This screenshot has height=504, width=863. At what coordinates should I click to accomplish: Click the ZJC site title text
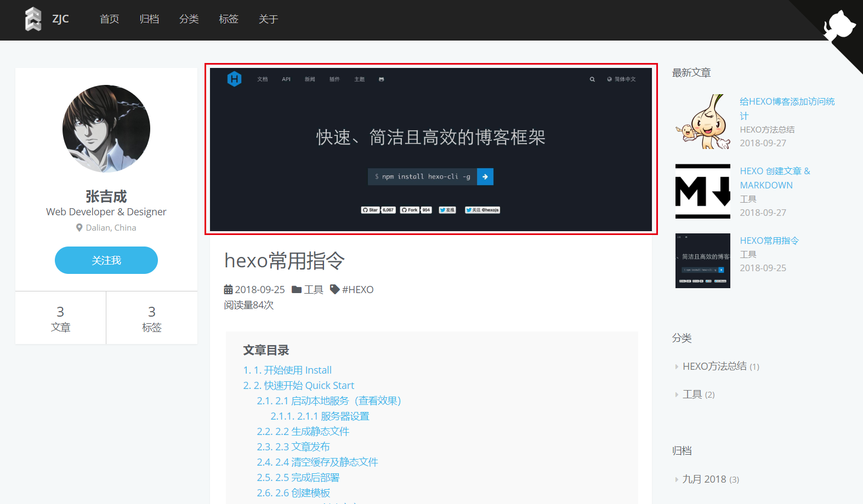(x=60, y=19)
